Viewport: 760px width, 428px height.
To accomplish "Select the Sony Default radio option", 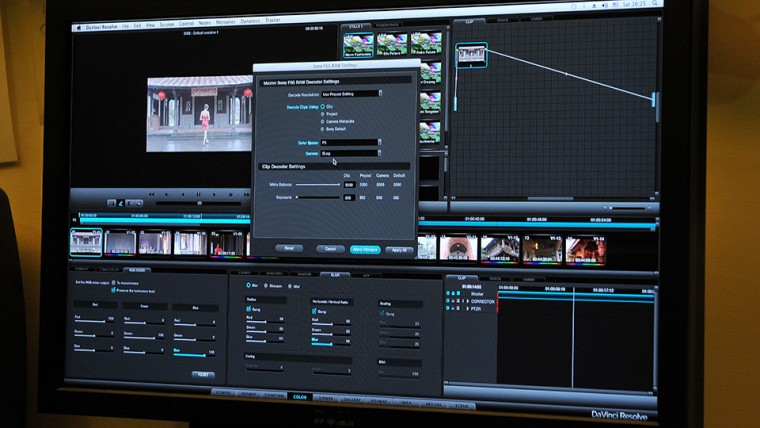I will tap(323, 129).
